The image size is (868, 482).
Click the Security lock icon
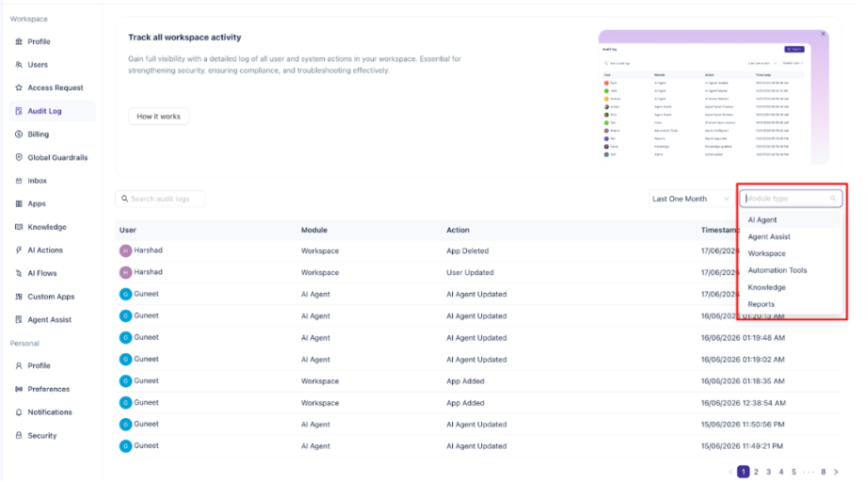point(19,436)
